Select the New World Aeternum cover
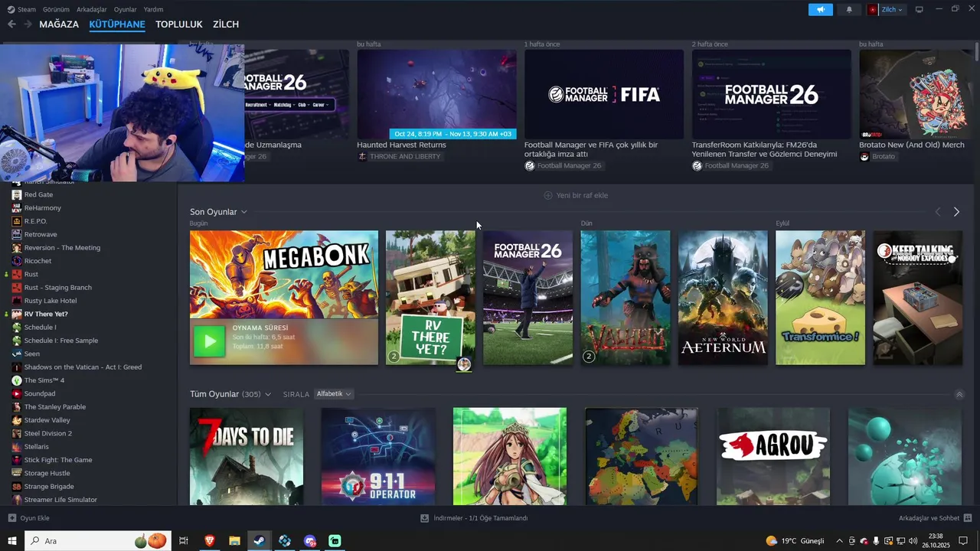Image resolution: width=980 pixels, height=551 pixels. (723, 298)
